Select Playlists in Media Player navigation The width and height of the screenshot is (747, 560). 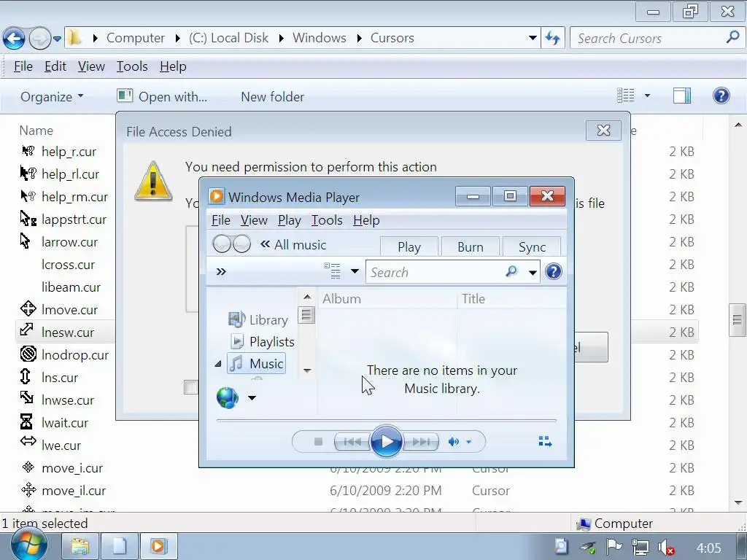point(262,341)
